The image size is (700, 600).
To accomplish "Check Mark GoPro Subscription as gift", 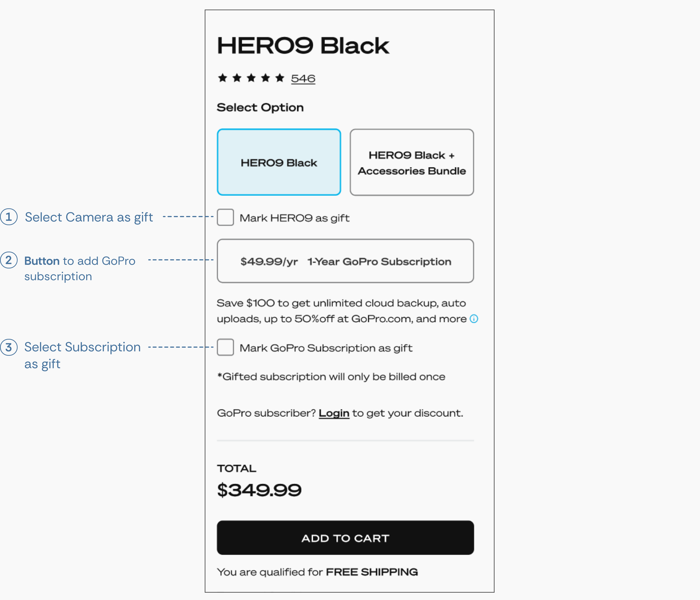I will point(225,347).
